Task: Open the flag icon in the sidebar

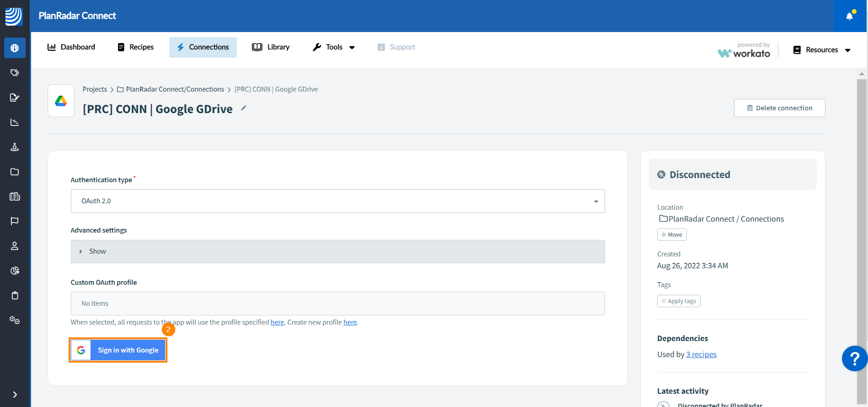Action: (15, 221)
